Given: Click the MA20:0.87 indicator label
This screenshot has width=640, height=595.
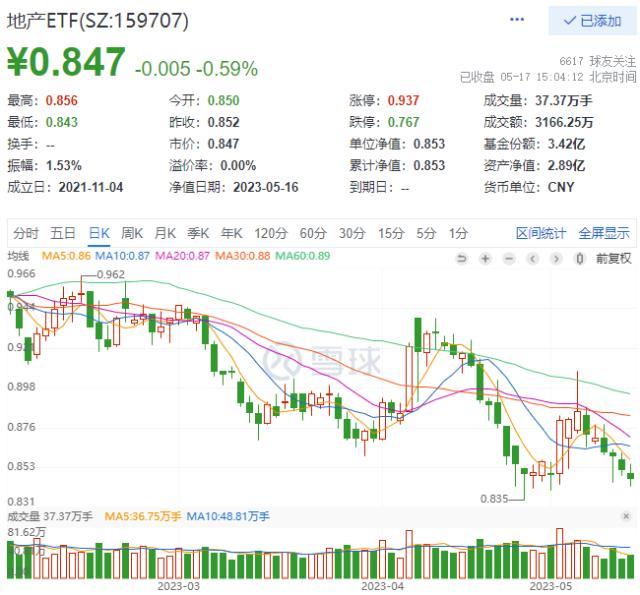Looking at the screenshot, I should (182, 256).
